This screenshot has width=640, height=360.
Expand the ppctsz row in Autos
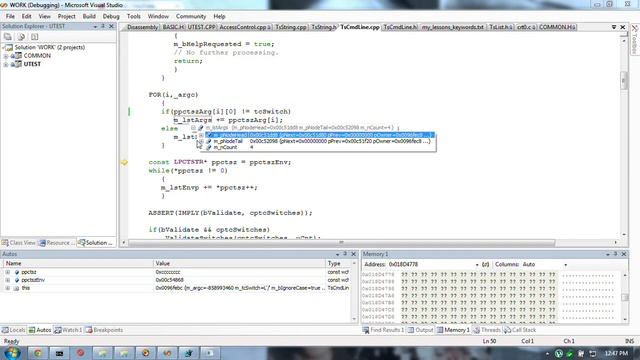tap(7, 272)
